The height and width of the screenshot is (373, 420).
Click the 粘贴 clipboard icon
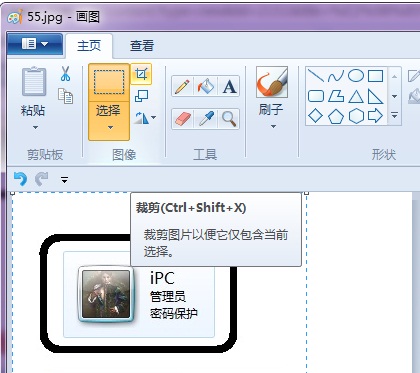[34, 81]
